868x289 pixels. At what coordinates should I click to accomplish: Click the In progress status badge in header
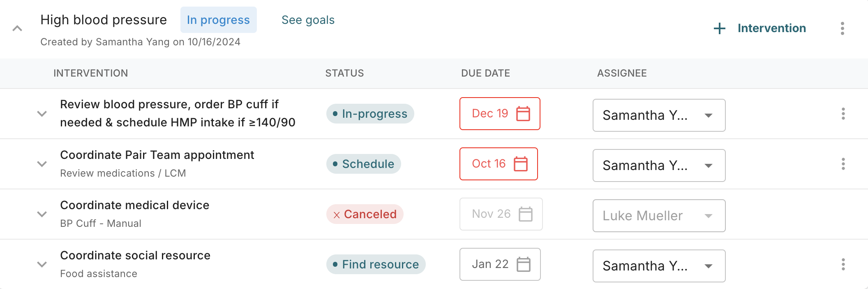(x=218, y=20)
